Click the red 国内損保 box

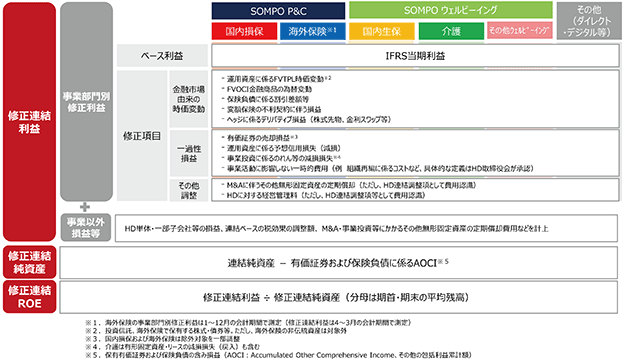pos(244,31)
